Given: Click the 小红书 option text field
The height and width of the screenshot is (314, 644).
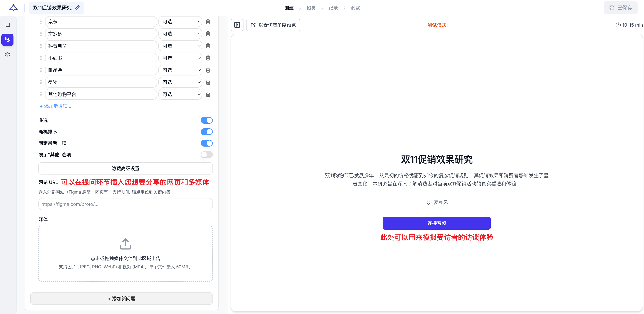Looking at the screenshot, I should tap(101, 58).
